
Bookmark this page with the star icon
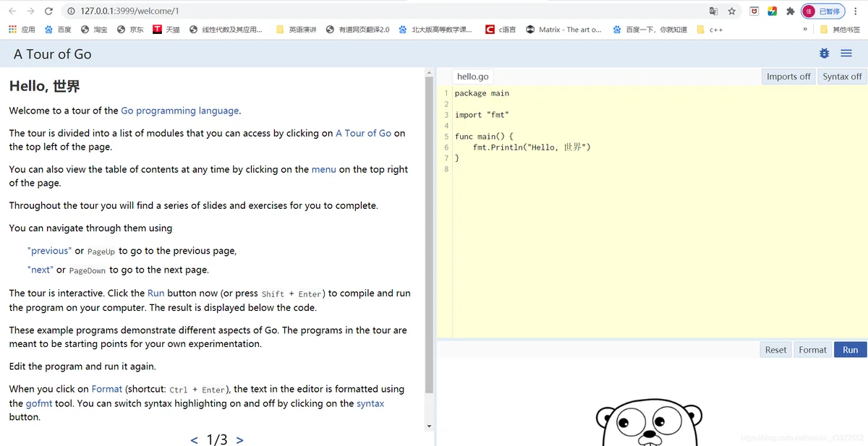(x=732, y=11)
